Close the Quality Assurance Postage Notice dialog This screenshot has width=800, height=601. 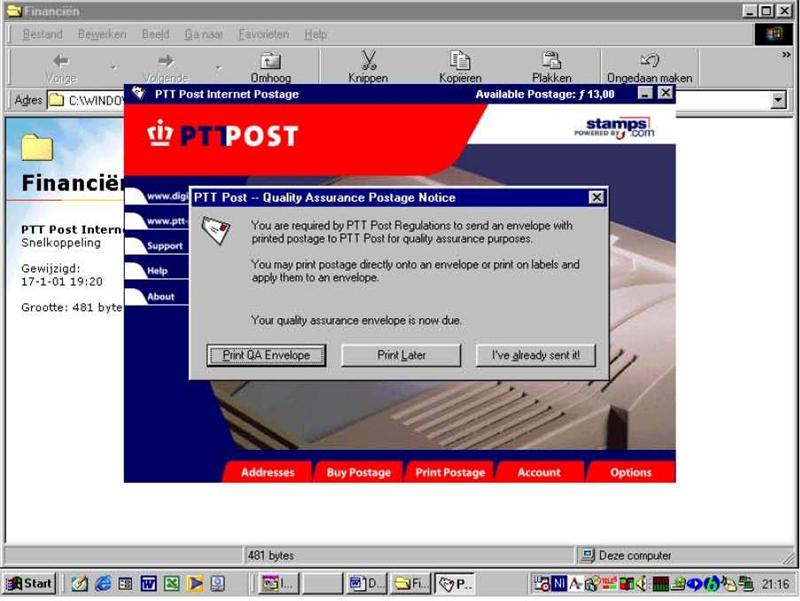[x=596, y=197]
